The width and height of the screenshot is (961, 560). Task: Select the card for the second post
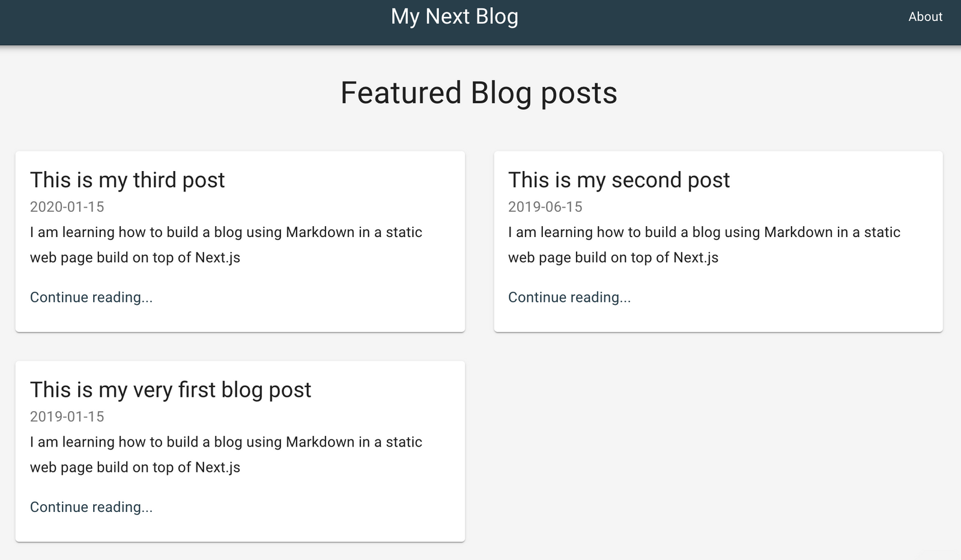[x=718, y=241]
